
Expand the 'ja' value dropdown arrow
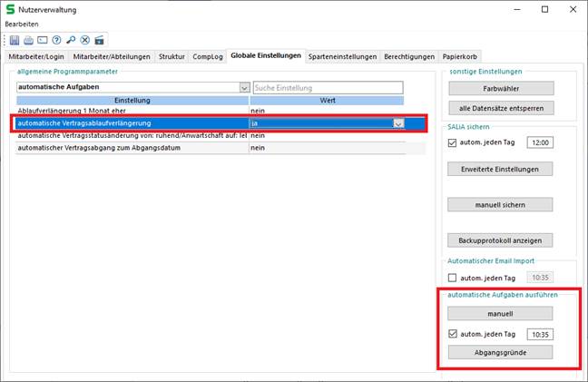397,123
